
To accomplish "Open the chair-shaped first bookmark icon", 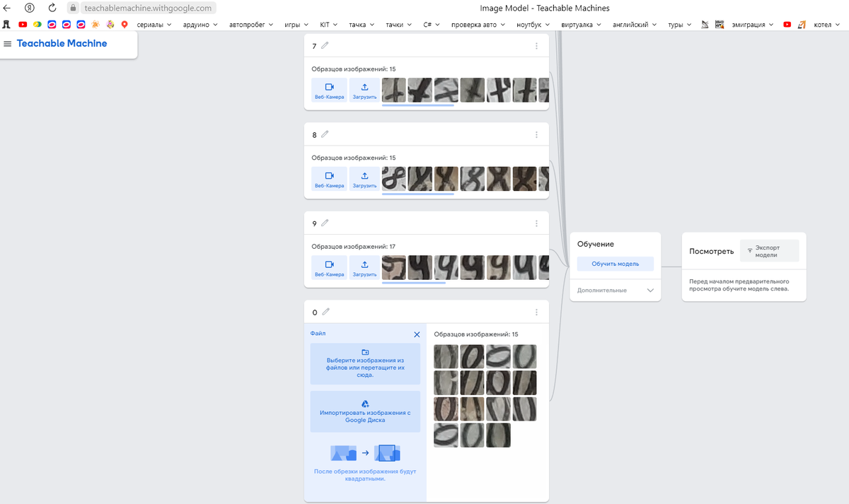I will 6,24.
